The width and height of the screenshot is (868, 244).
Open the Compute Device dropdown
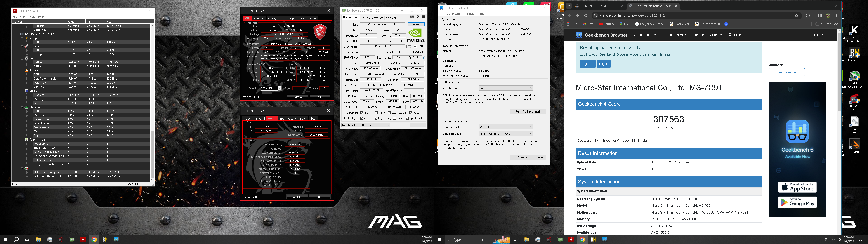tap(506, 134)
